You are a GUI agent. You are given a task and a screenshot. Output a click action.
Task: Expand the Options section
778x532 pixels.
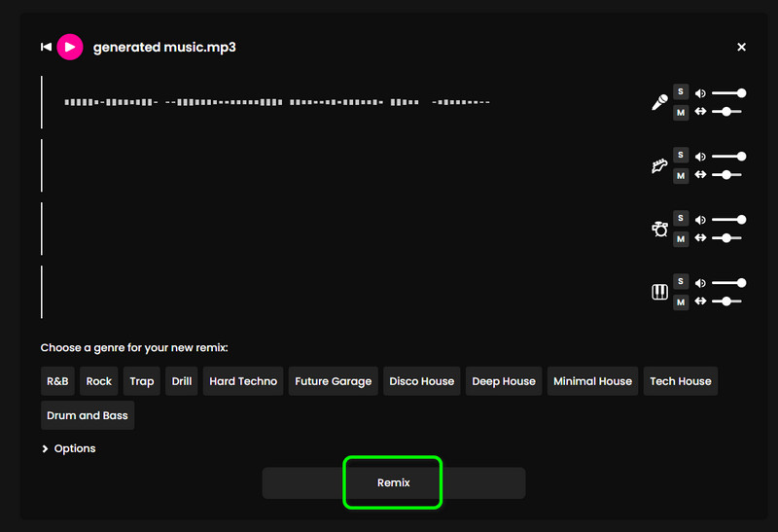point(69,448)
